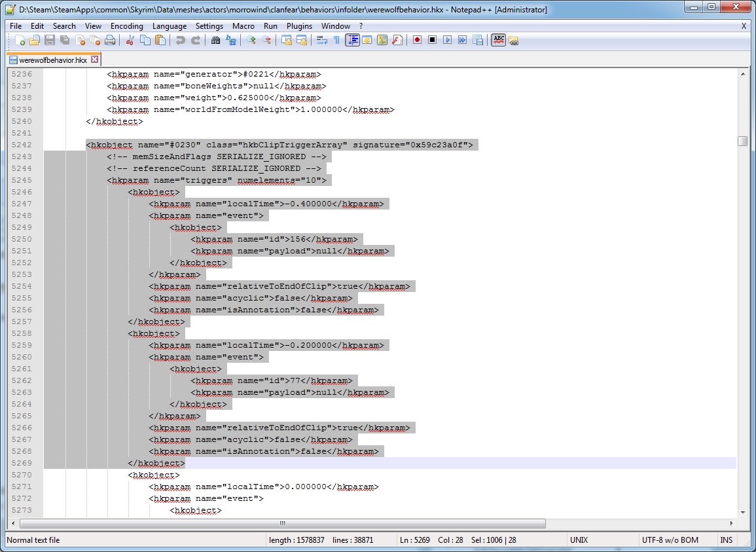756x552 pixels.
Task: Open the Edit menu
Action: pos(37,26)
